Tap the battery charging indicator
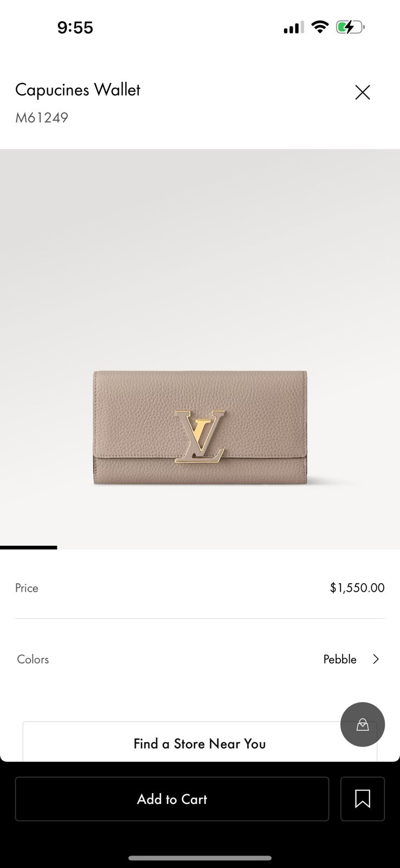 pyautogui.click(x=350, y=27)
